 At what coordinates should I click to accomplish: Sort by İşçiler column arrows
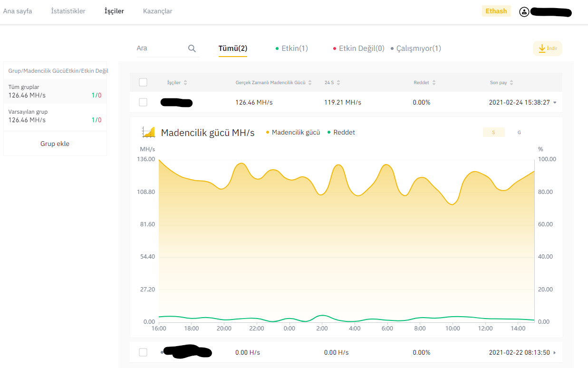pos(185,83)
